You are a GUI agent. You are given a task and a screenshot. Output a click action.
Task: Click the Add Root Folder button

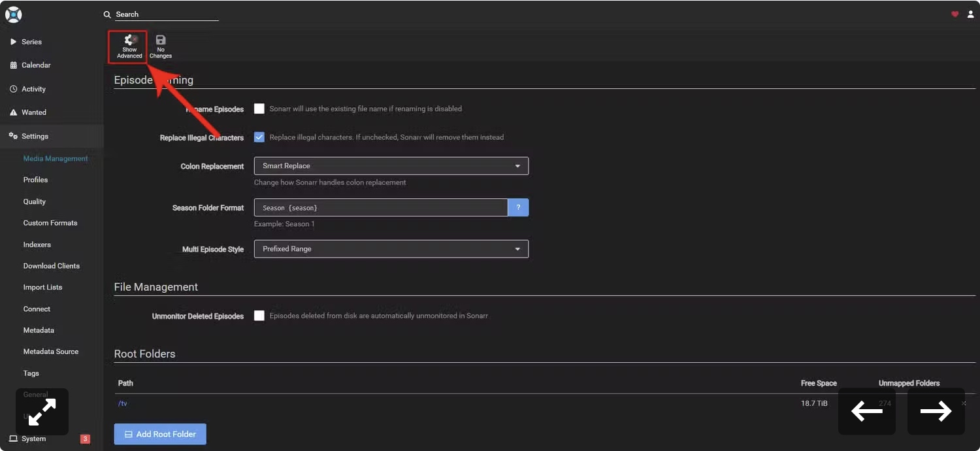tap(160, 434)
